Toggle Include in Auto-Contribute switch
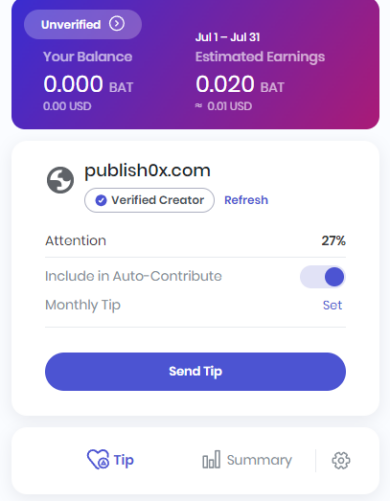 click(323, 277)
